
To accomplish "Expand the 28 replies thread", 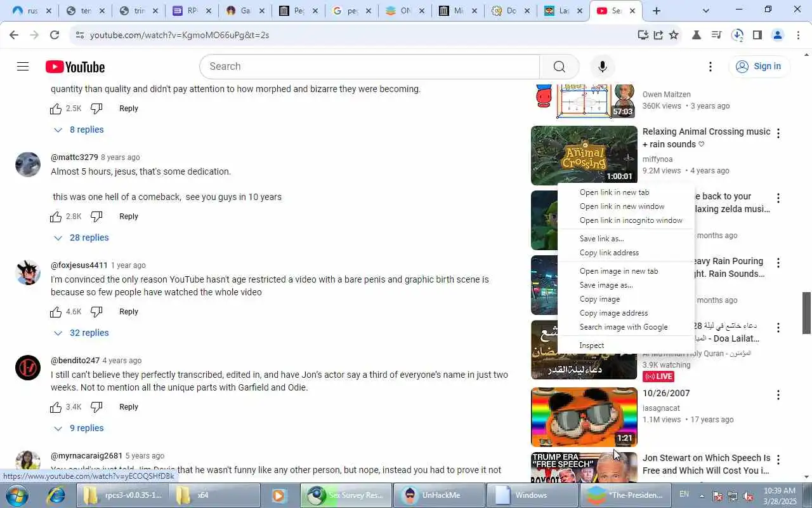I will pyautogui.click(x=81, y=237).
